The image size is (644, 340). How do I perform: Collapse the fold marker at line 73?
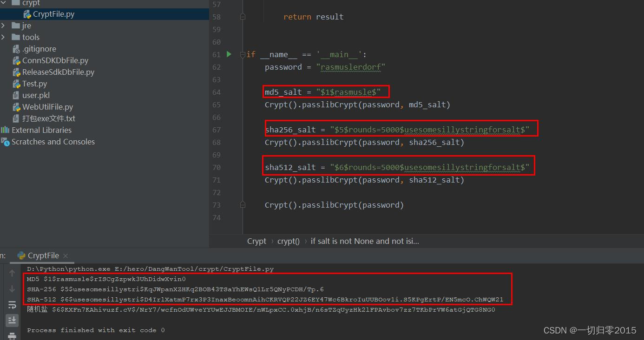[x=243, y=205]
